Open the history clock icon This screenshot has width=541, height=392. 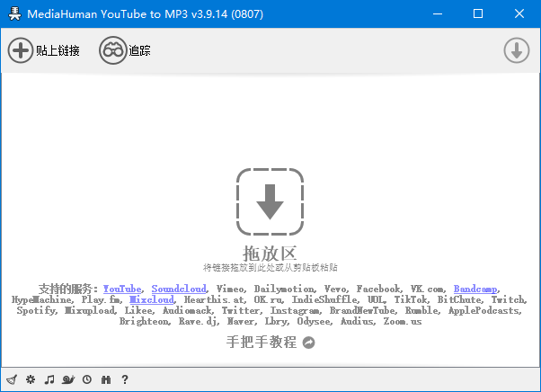coord(87,379)
